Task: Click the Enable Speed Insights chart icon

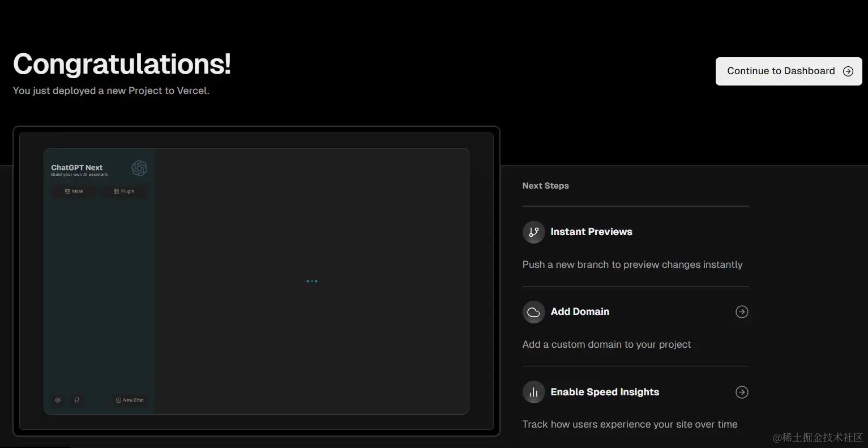Action: (x=533, y=392)
